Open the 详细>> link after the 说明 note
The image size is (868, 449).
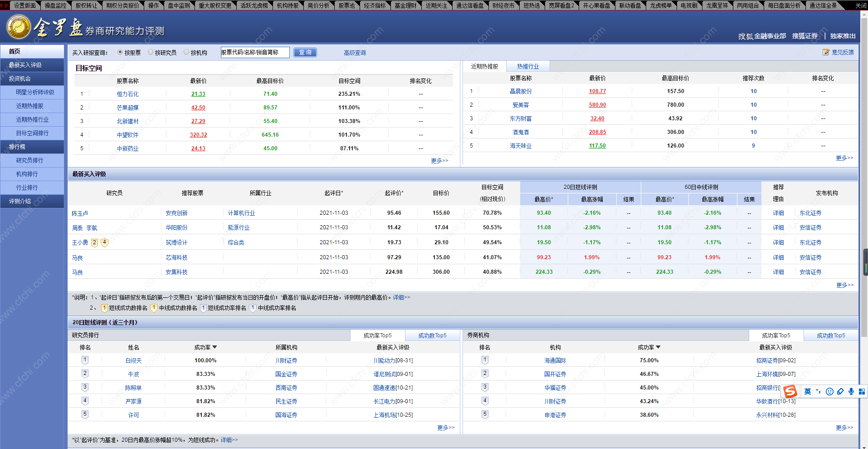pos(401,297)
